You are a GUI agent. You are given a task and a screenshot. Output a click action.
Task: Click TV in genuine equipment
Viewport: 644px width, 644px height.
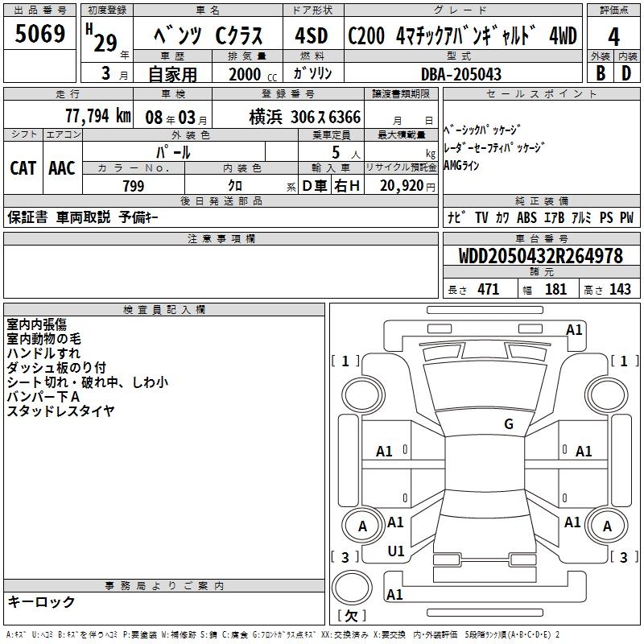click(481, 217)
